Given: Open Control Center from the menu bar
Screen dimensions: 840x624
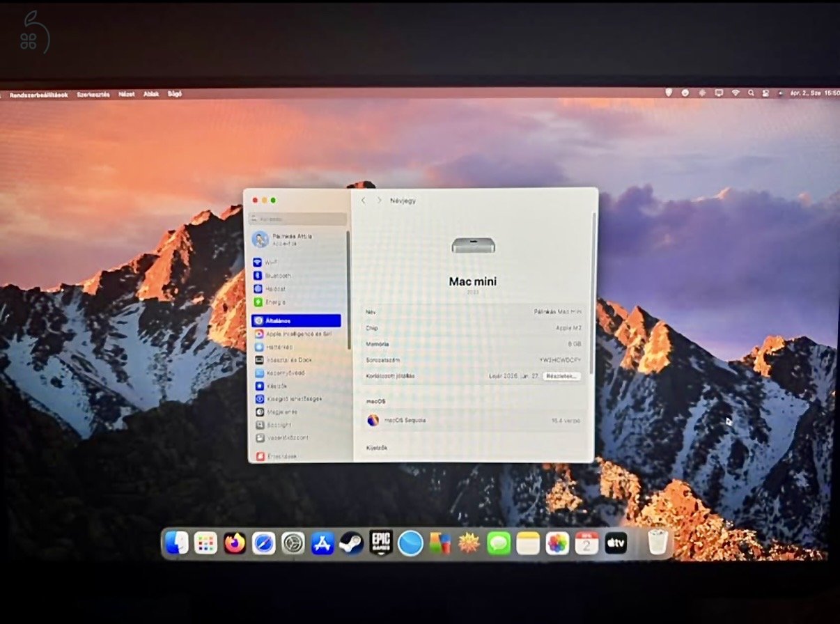Looking at the screenshot, I should click(766, 93).
